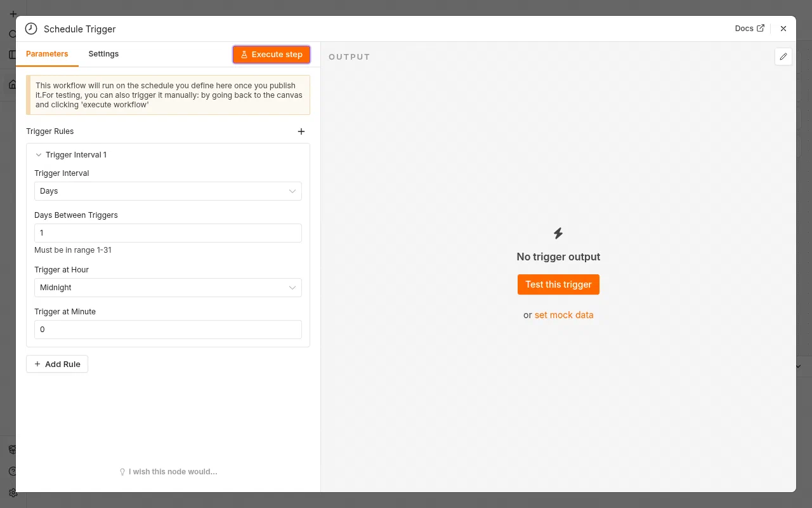Image resolution: width=812 pixels, height=508 pixels.
Task: Click the 'No trigger output' message
Action: (558, 257)
